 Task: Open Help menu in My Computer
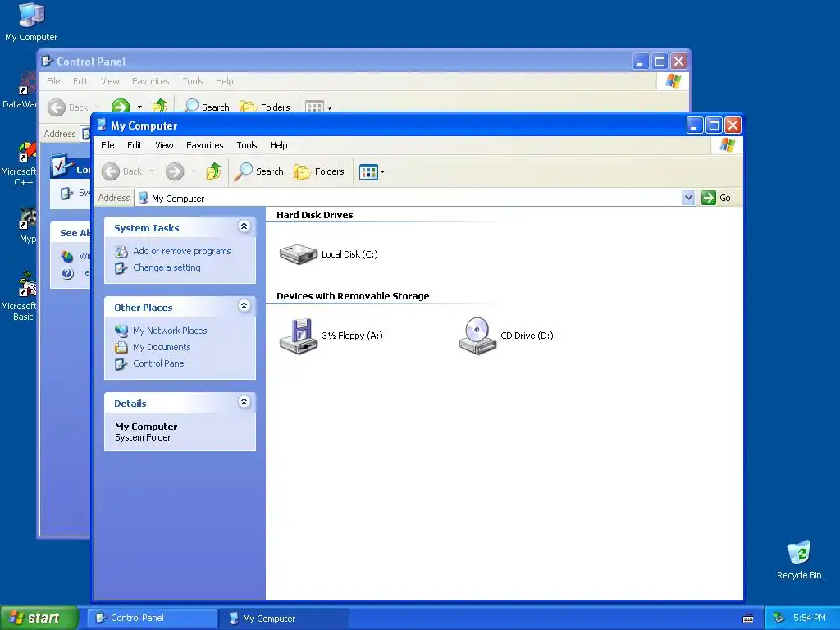pyautogui.click(x=279, y=145)
